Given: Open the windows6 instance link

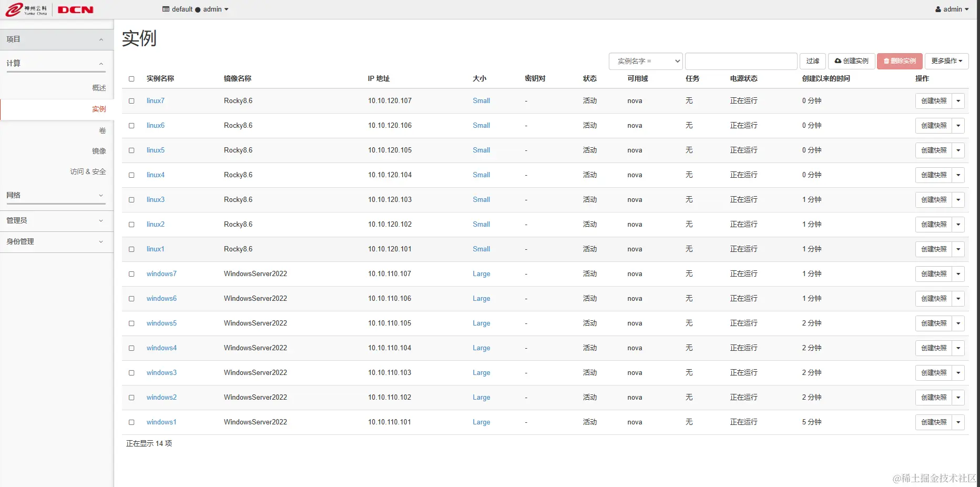Looking at the screenshot, I should point(161,299).
